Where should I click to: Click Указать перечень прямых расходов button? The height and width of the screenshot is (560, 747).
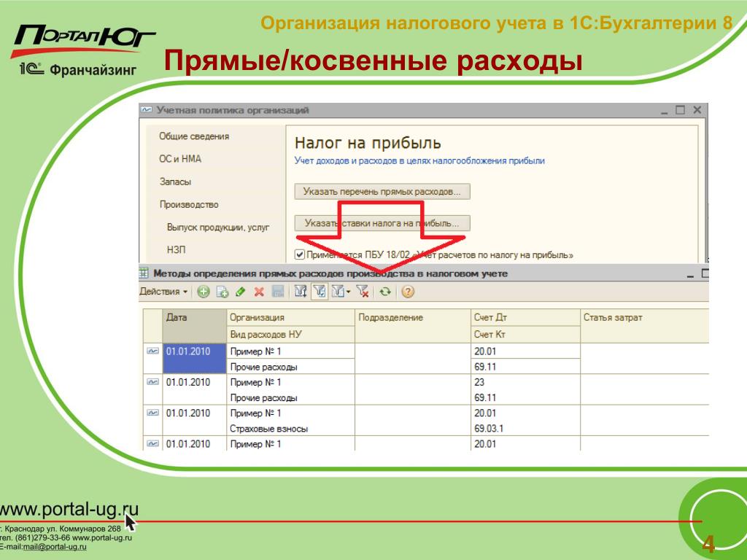[x=382, y=192]
